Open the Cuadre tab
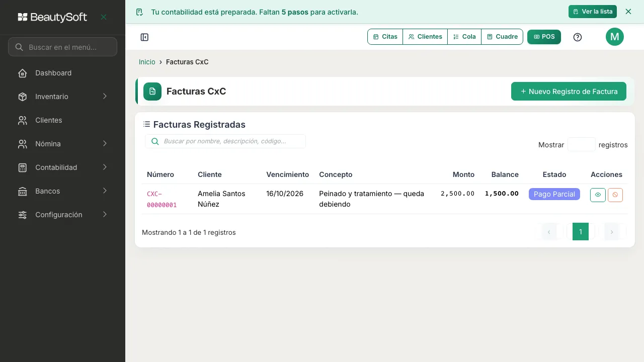Image resolution: width=644 pixels, height=362 pixels. pyautogui.click(x=502, y=37)
